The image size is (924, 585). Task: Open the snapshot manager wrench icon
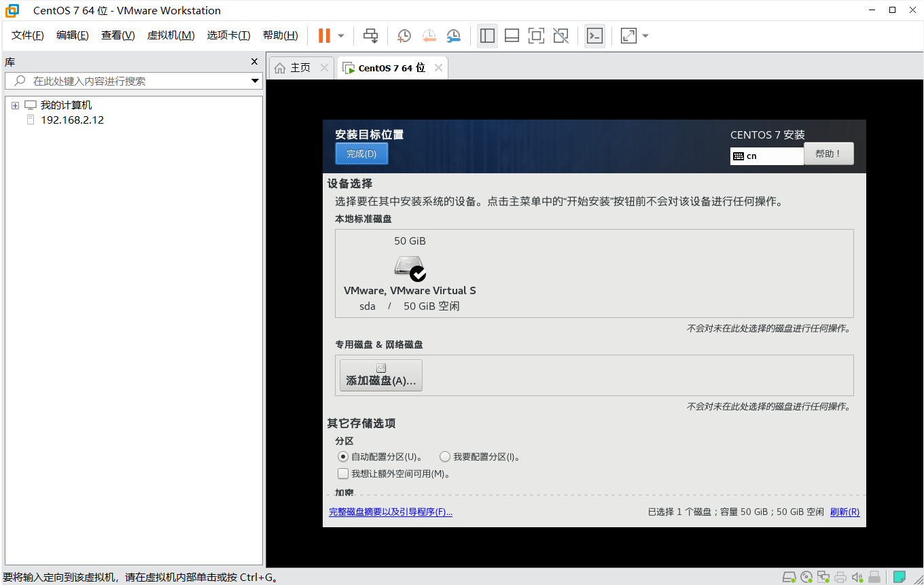click(x=453, y=35)
